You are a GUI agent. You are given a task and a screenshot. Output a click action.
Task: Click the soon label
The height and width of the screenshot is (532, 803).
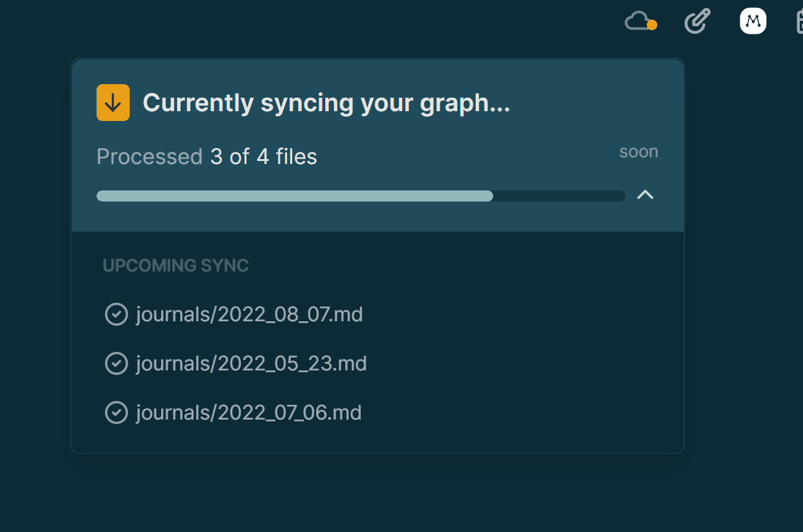(638, 152)
